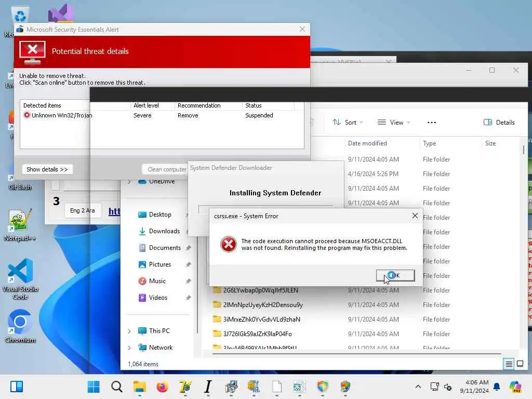Click the Status column header in alert
Screen dimensions: 532x399
[x=254, y=105]
